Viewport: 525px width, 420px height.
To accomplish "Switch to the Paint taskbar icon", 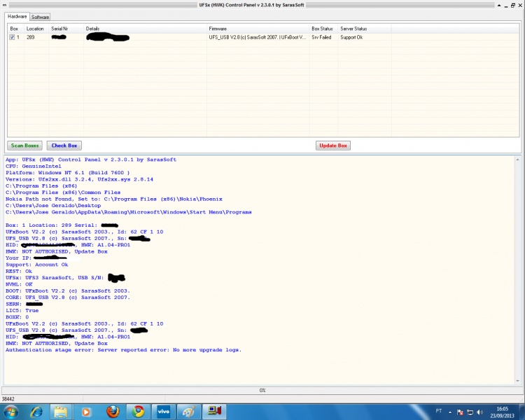I will coord(189,412).
